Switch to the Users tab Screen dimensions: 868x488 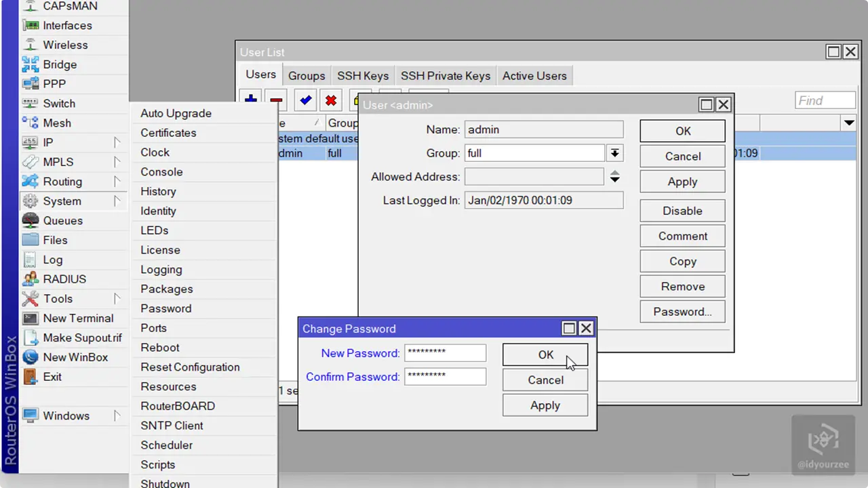261,75
